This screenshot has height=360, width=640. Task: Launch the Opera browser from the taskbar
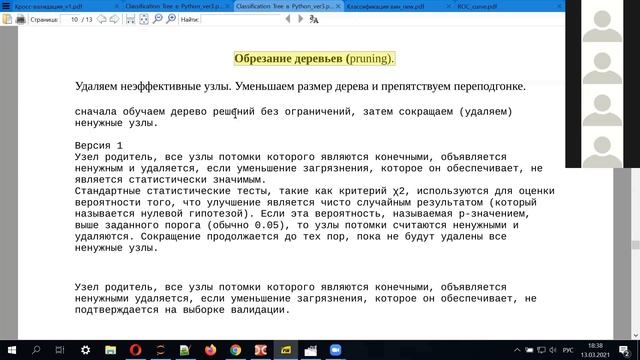[x=136, y=350]
